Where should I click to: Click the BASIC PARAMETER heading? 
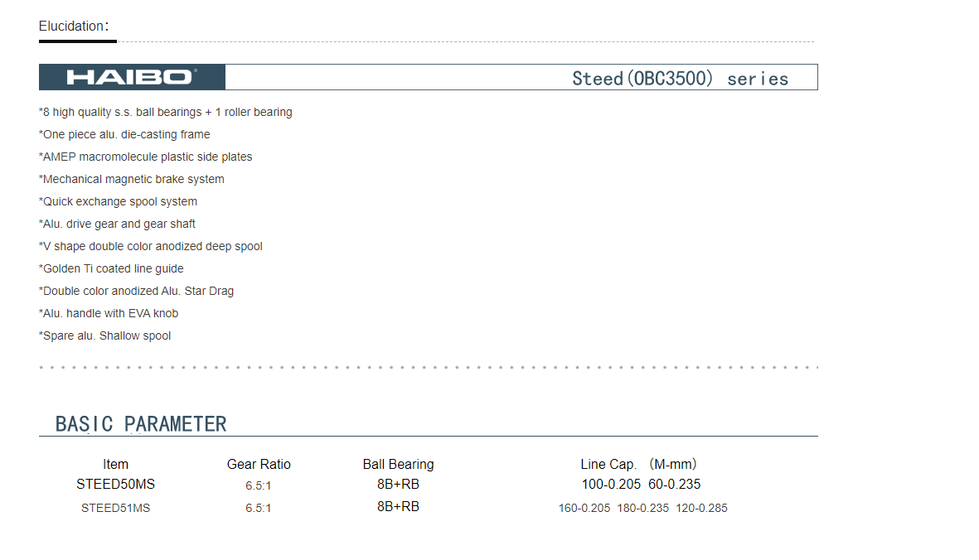point(141,424)
